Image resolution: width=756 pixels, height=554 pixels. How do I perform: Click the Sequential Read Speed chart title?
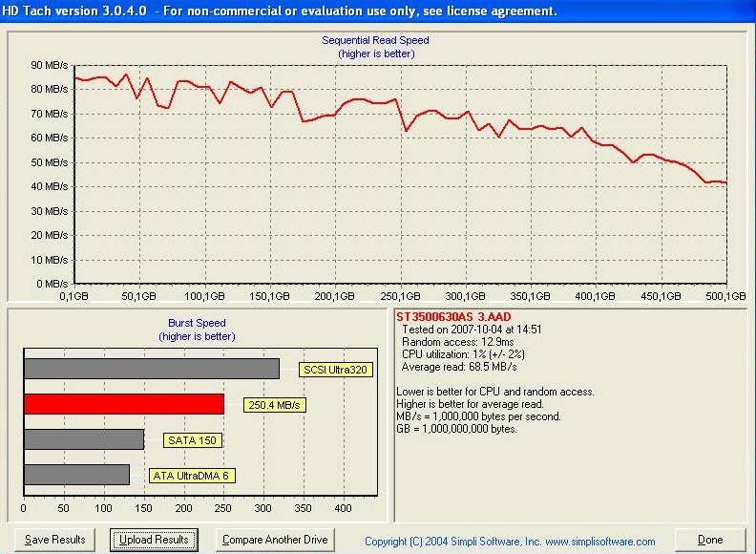pos(375,41)
